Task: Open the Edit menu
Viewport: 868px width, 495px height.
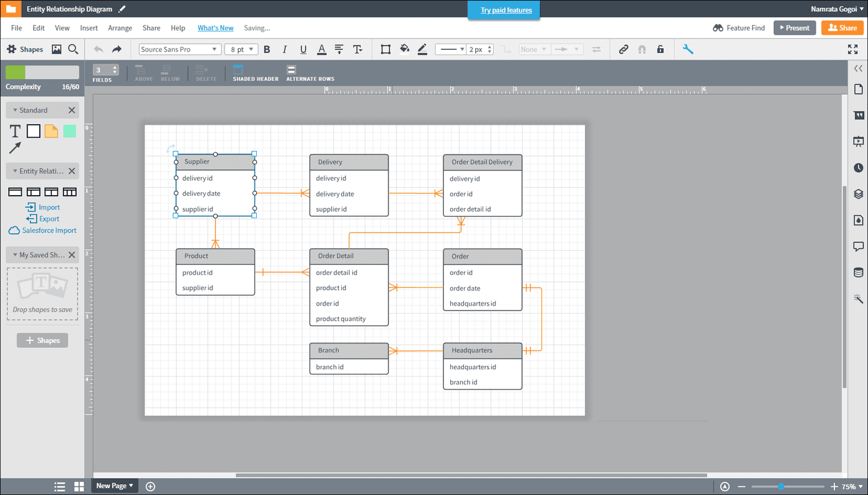Action: [x=39, y=28]
